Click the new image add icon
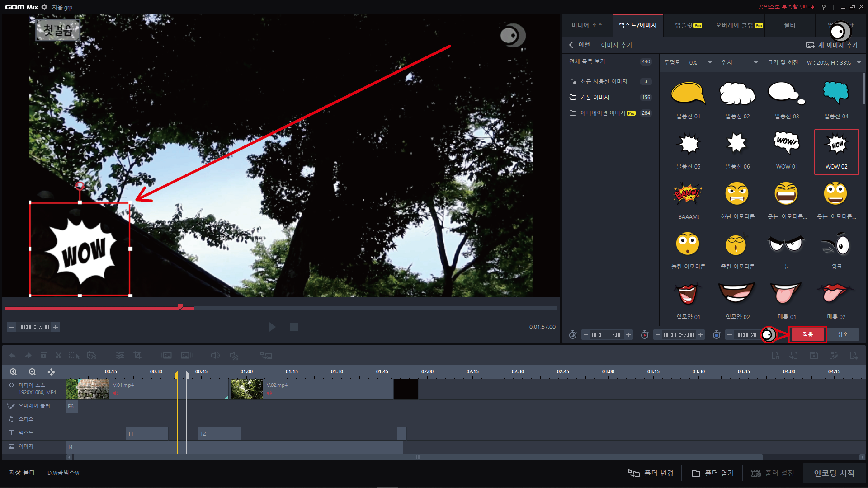 coord(810,45)
